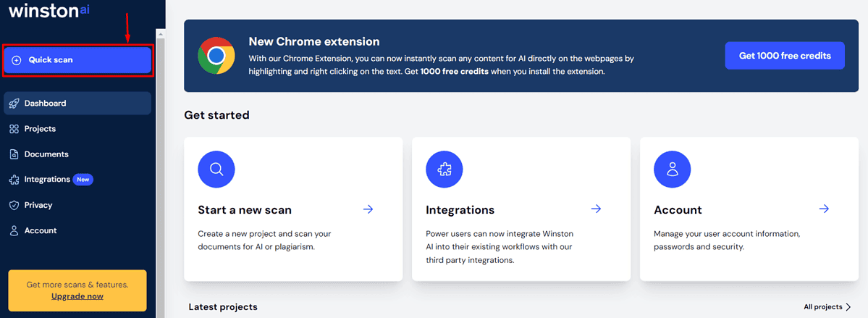The image size is (868, 318).
Task: Click the Start a new scan heading
Action: point(245,210)
